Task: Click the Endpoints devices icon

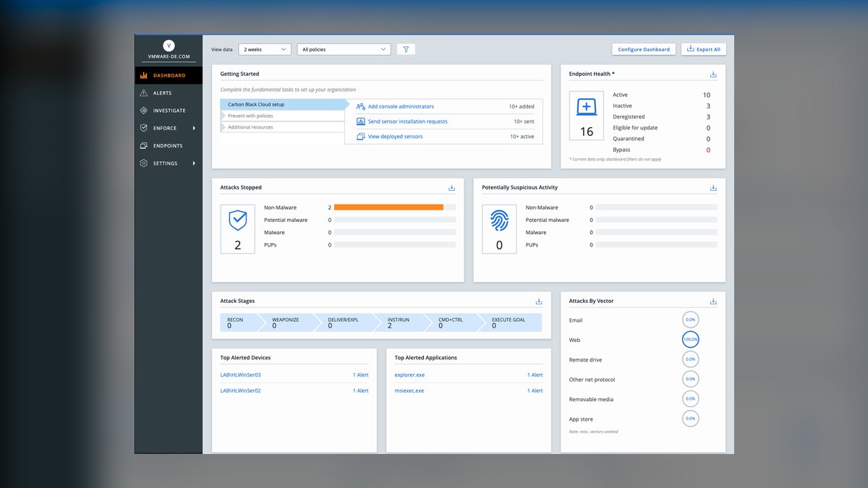Action: pyautogui.click(x=144, y=145)
